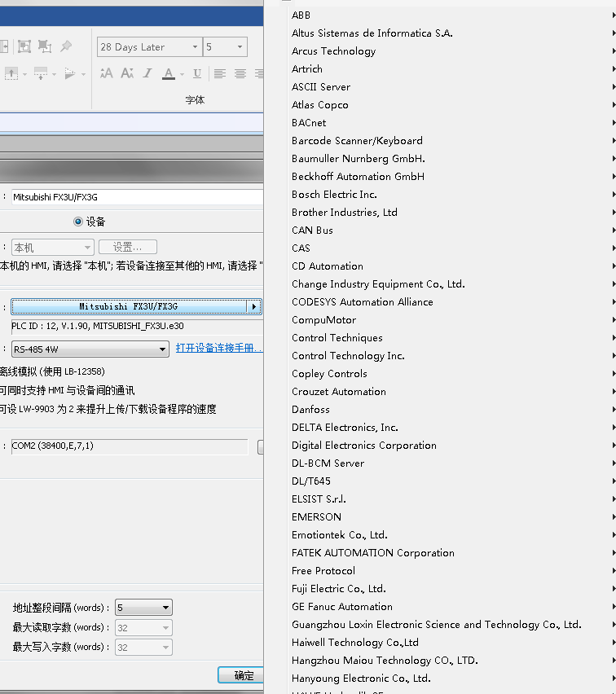Align text left in font toolbar

[220, 73]
